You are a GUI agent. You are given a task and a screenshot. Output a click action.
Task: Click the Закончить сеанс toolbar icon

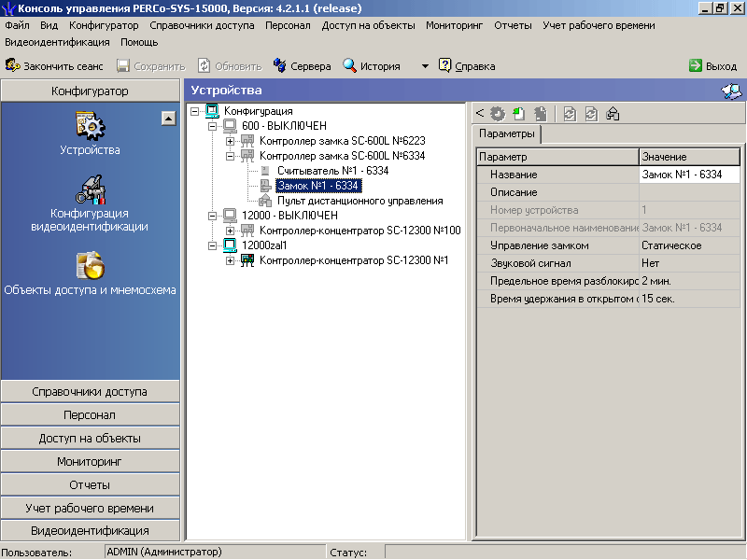pos(12,65)
